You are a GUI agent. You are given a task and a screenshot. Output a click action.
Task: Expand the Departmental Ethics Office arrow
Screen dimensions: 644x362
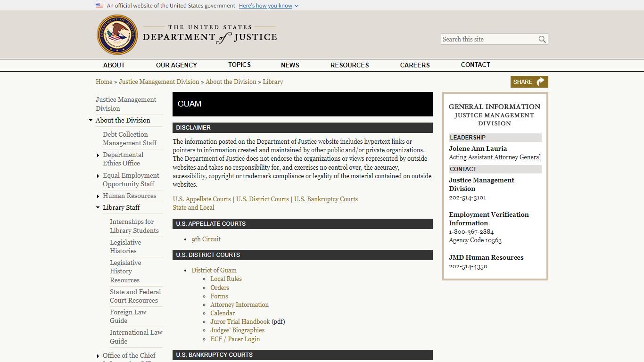[98, 155]
